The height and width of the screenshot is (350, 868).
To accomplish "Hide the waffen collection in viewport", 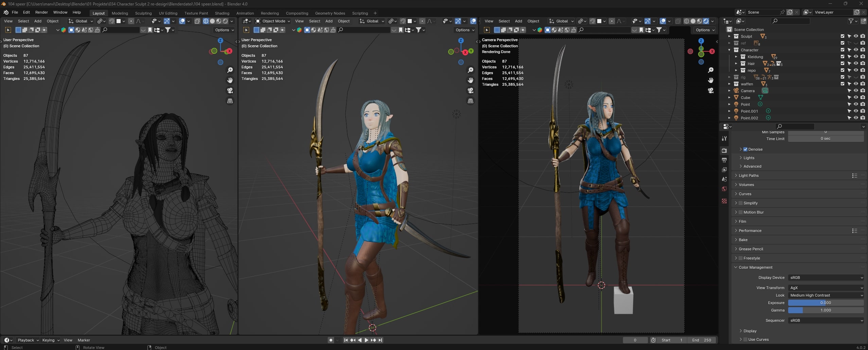I will coord(856,84).
